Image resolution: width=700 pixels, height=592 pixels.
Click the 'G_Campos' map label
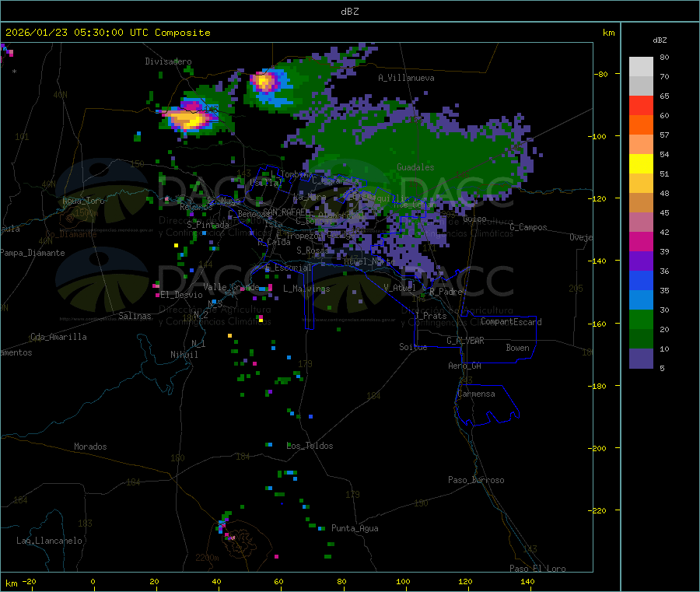pyautogui.click(x=529, y=227)
